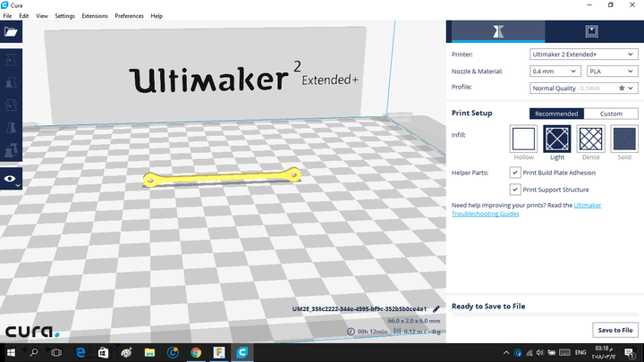
Task: Open File Explorer from taskbar
Action: click(x=149, y=352)
